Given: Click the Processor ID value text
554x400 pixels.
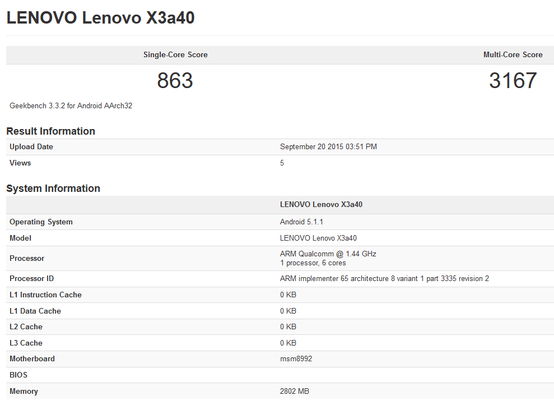Looking at the screenshot, I should coord(384,278).
